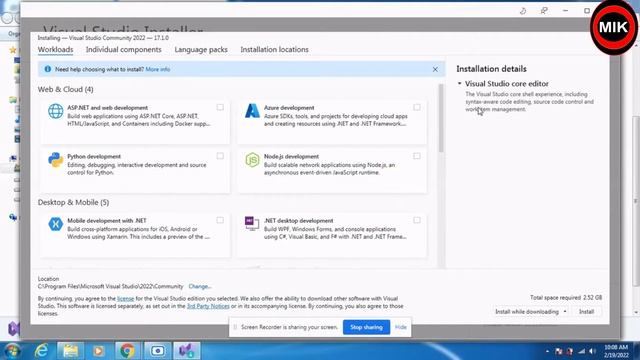Click the Node.js development logo icon
Screen dimensions: 640x360
point(252,160)
